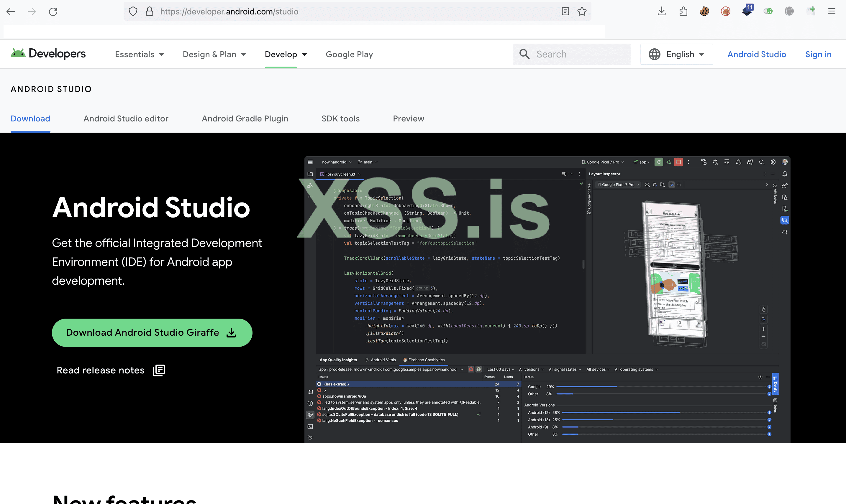Open the Google Play menu item
846x504 pixels.
[349, 54]
